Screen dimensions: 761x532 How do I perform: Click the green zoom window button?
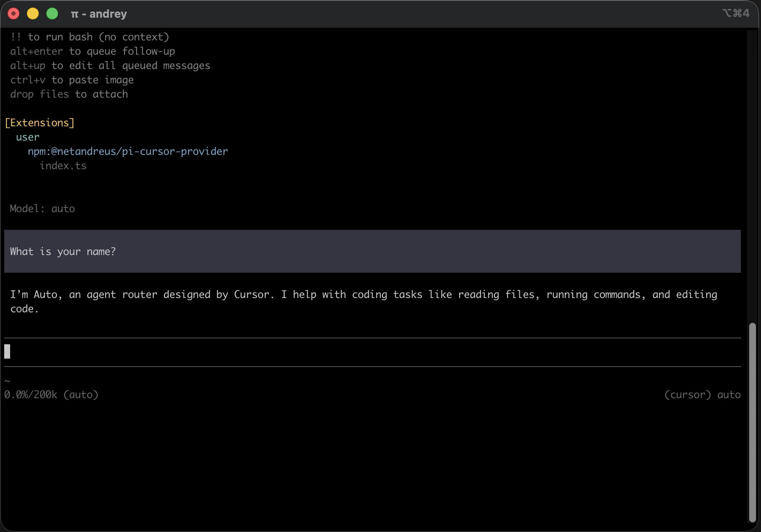[52, 14]
